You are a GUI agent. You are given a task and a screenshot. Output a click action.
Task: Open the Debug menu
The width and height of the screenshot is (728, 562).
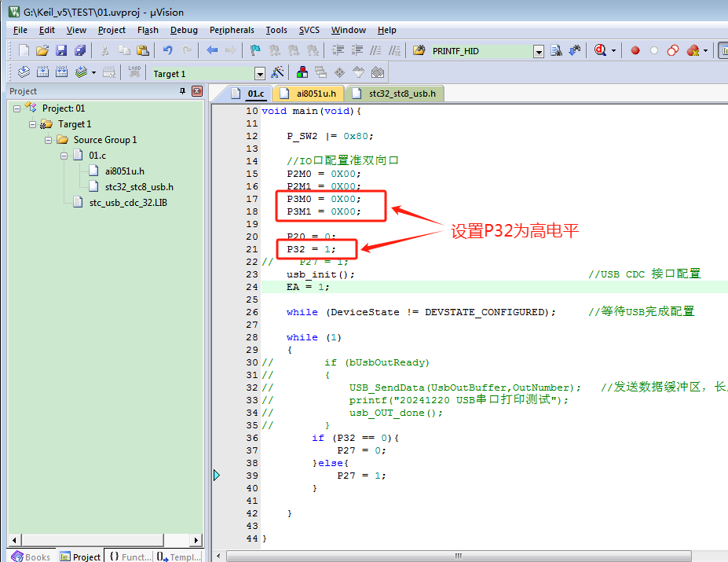click(x=184, y=30)
